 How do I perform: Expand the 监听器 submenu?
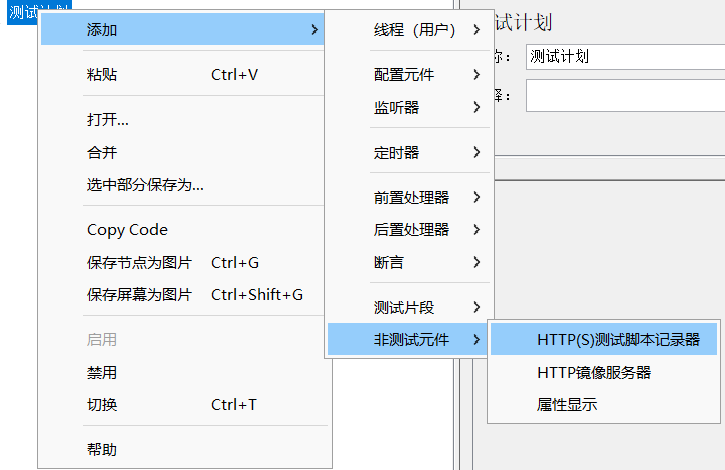coord(409,107)
